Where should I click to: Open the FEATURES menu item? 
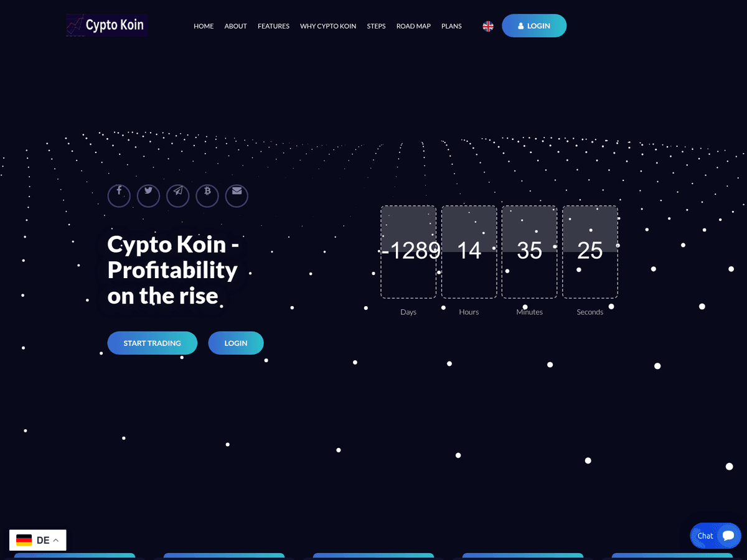[273, 26]
